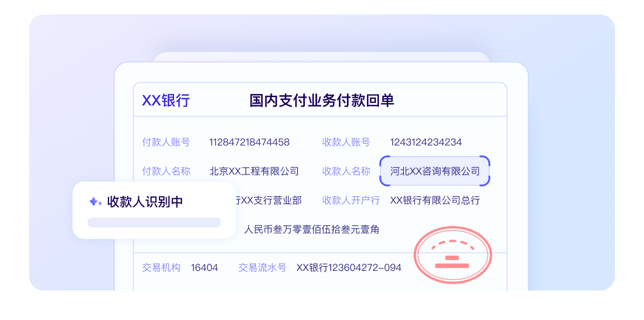This screenshot has width=644, height=320.
Task: Select serial number XX银行123604272-094
Action: pos(349,267)
